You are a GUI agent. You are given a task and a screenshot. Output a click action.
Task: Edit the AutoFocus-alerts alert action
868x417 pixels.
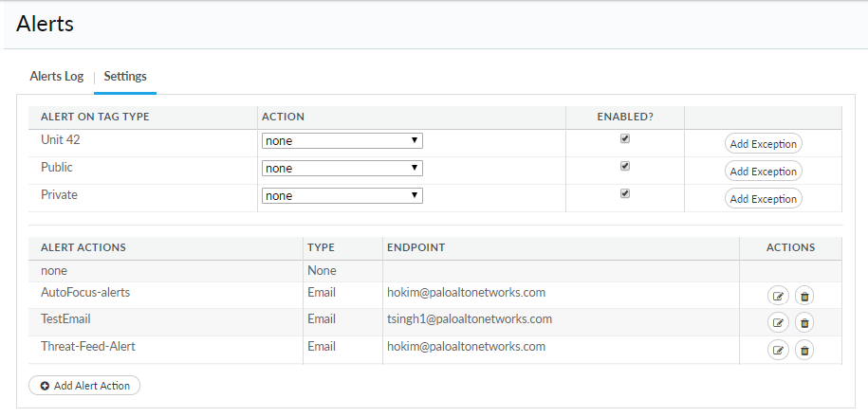[x=778, y=296]
